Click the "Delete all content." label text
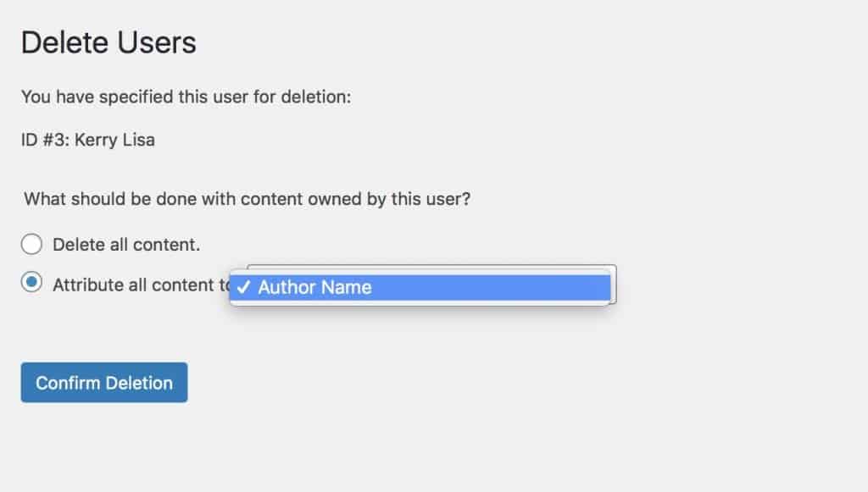Image resolution: width=868 pixels, height=492 pixels. tap(126, 245)
